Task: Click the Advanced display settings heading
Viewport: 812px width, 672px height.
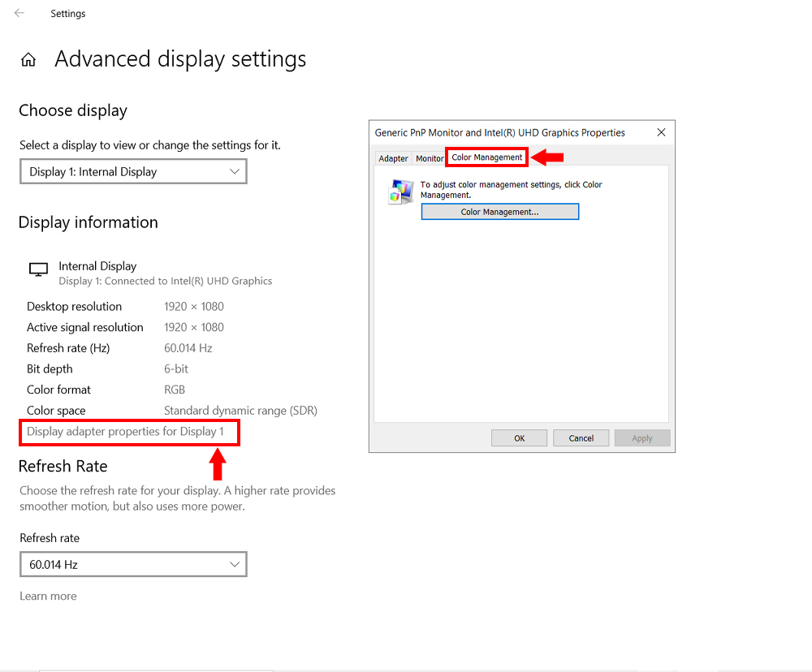Action: (x=180, y=59)
